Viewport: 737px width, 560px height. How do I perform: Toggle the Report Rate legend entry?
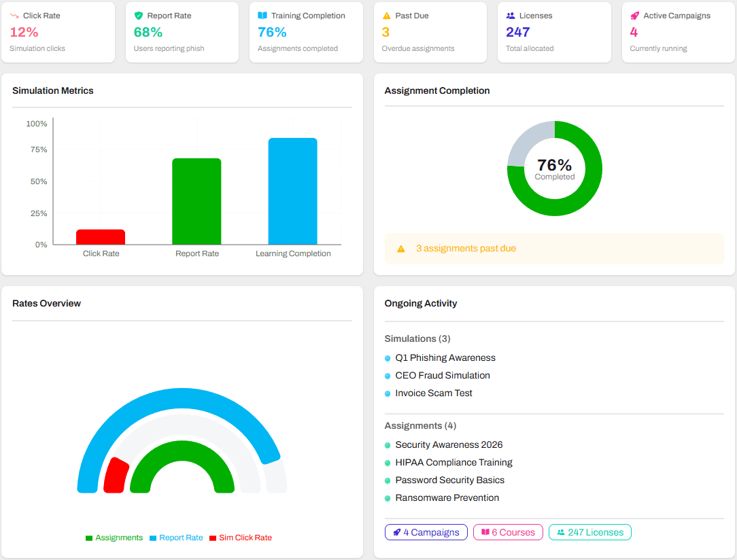[175, 538]
